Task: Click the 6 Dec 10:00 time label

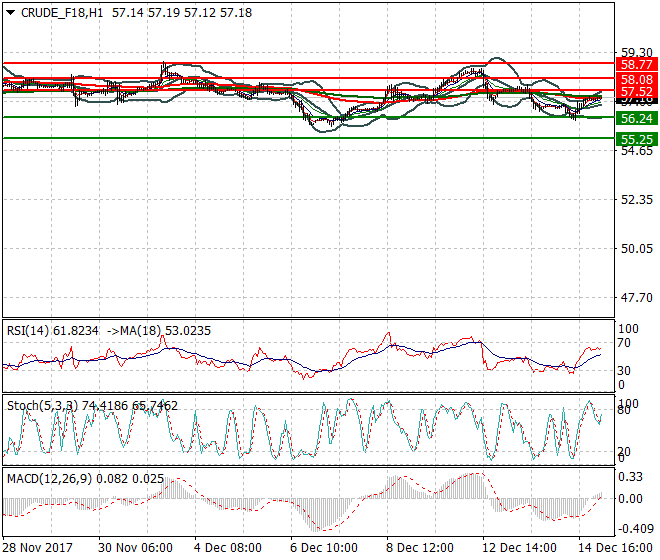Action: click(324, 548)
